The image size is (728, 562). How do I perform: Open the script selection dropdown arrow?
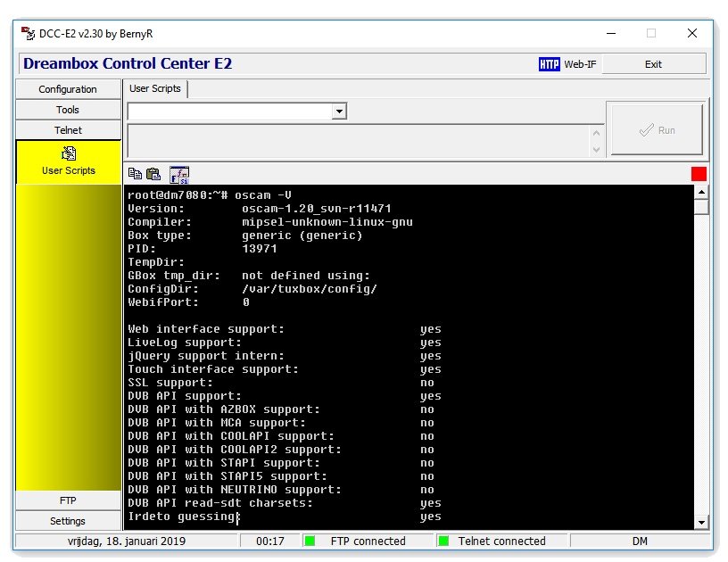click(339, 112)
